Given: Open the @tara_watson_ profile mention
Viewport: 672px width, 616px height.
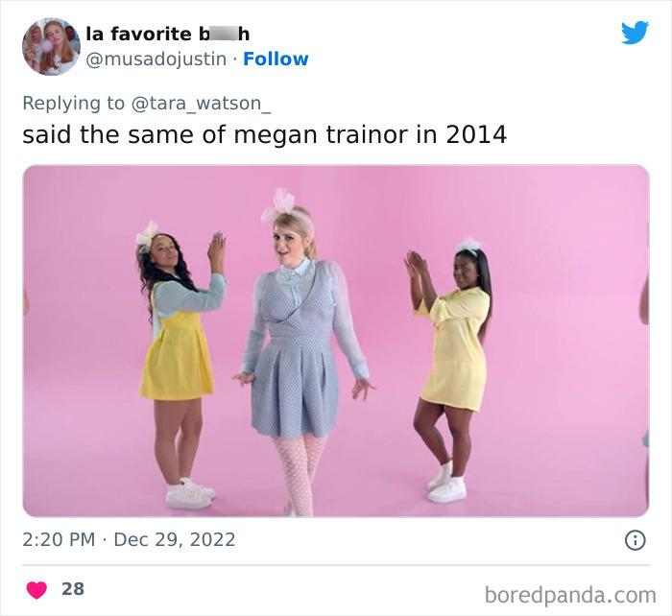Looking at the screenshot, I should coord(201,104).
